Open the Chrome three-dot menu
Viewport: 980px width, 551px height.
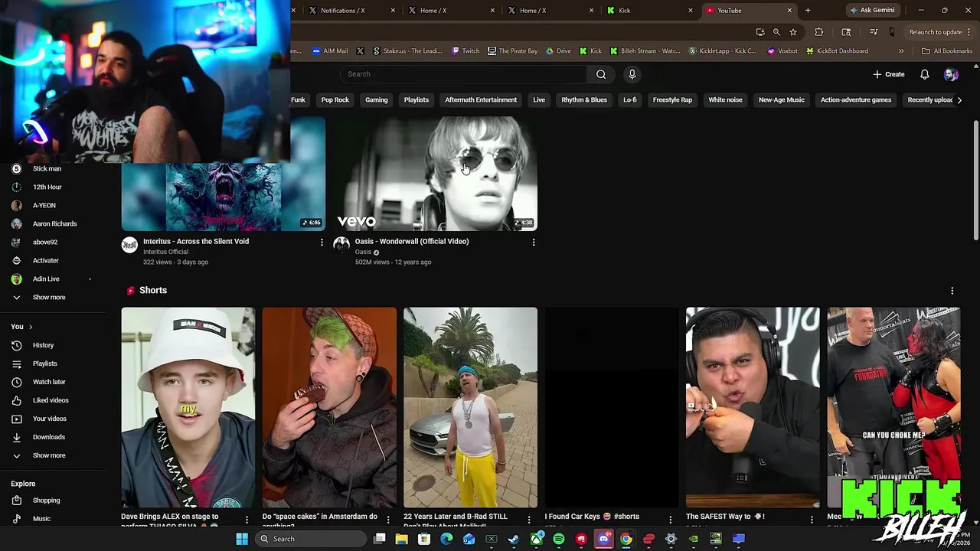tap(969, 32)
